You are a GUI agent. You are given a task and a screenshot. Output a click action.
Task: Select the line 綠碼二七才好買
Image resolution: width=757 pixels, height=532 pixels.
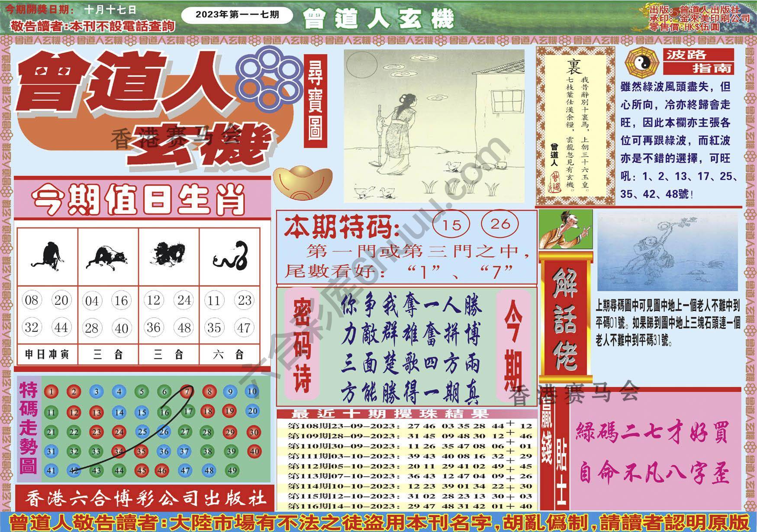coord(654,433)
